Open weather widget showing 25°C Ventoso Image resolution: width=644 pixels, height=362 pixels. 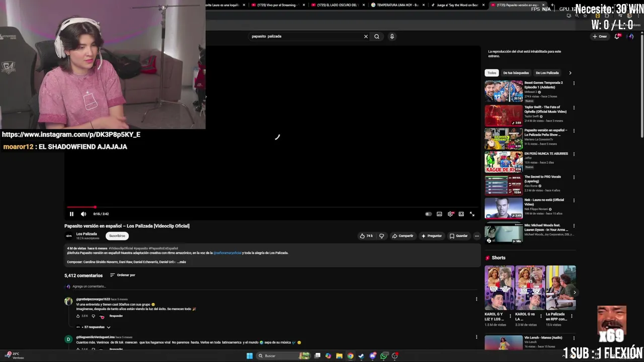point(15,356)
